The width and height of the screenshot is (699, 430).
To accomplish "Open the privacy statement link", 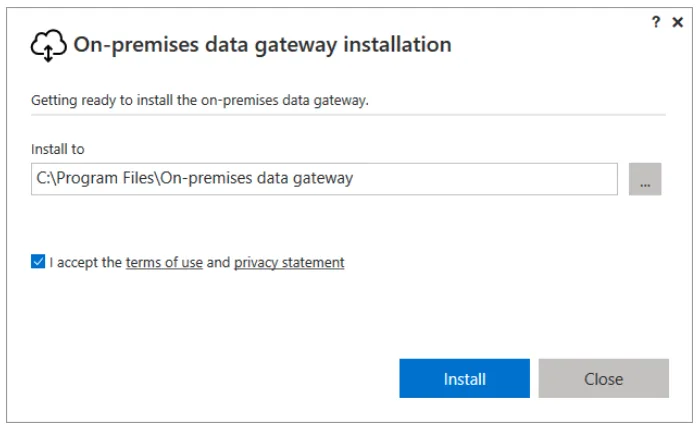I will coord(289,262).
